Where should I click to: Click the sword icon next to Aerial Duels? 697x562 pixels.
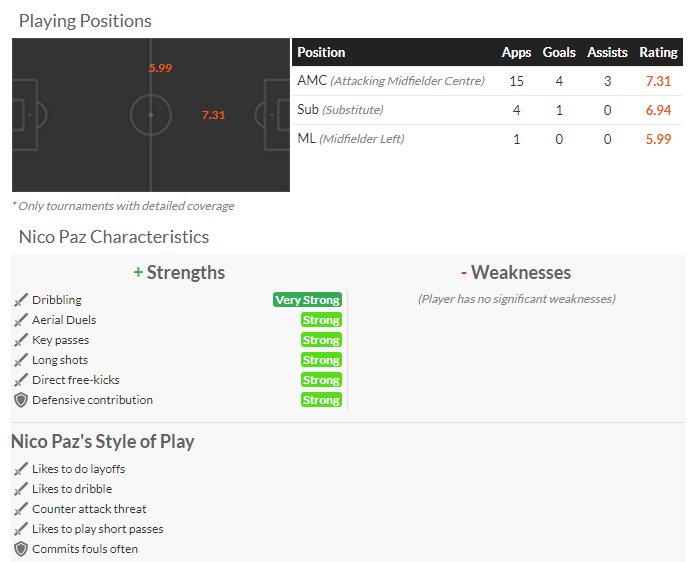(x=20, y=320)
